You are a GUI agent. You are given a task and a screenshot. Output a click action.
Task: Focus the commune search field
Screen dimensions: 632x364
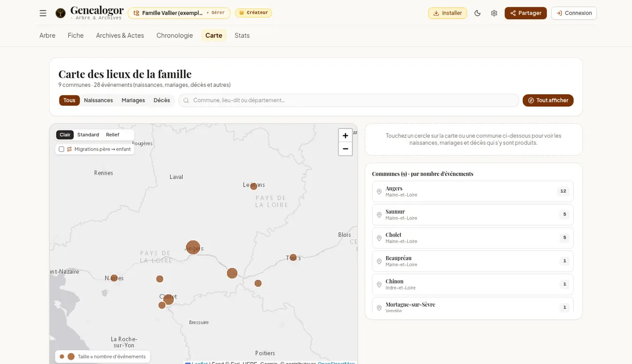(349, 100)
